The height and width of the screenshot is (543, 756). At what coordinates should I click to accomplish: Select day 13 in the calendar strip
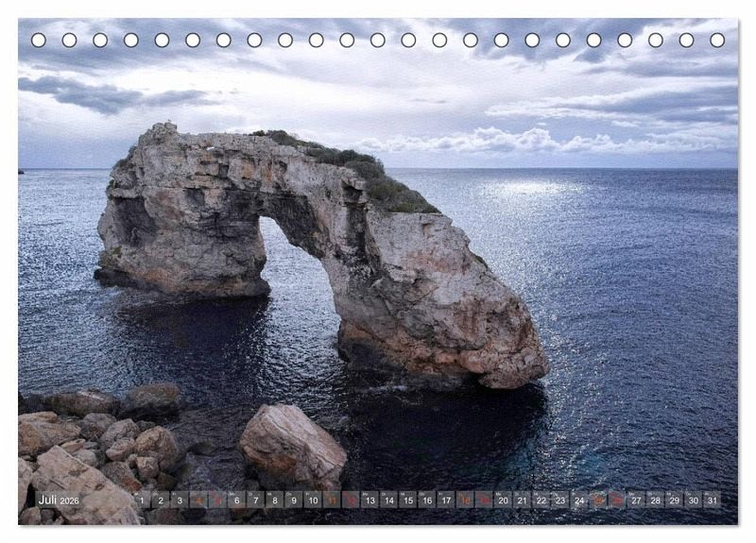pos(369,500)
